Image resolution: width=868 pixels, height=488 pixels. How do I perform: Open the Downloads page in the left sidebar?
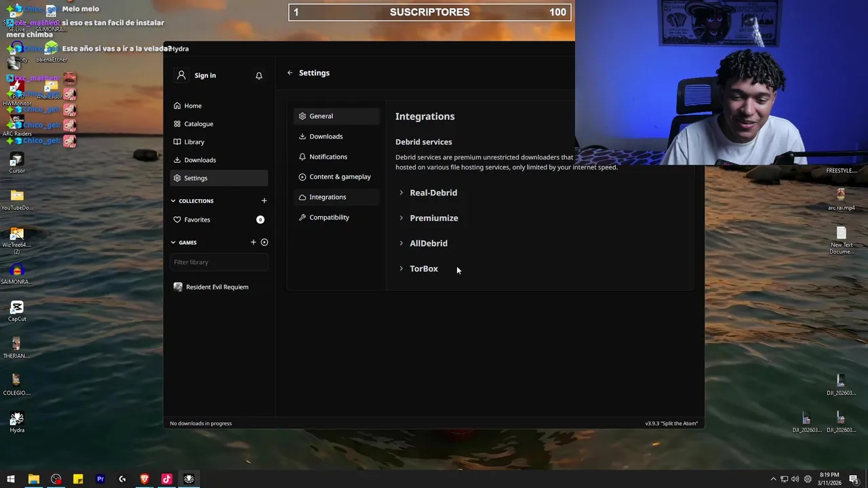tap(219, 160)
